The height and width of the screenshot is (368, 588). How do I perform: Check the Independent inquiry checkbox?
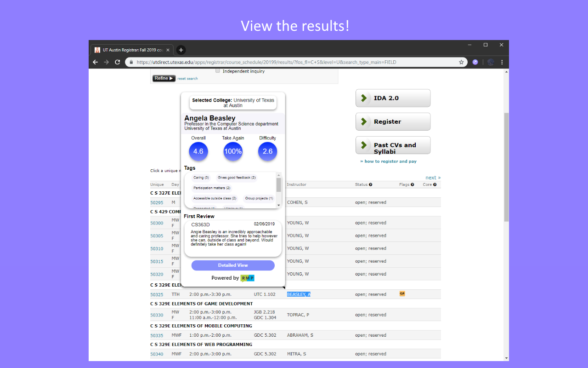pyautogui.click(x=218, y=71)
